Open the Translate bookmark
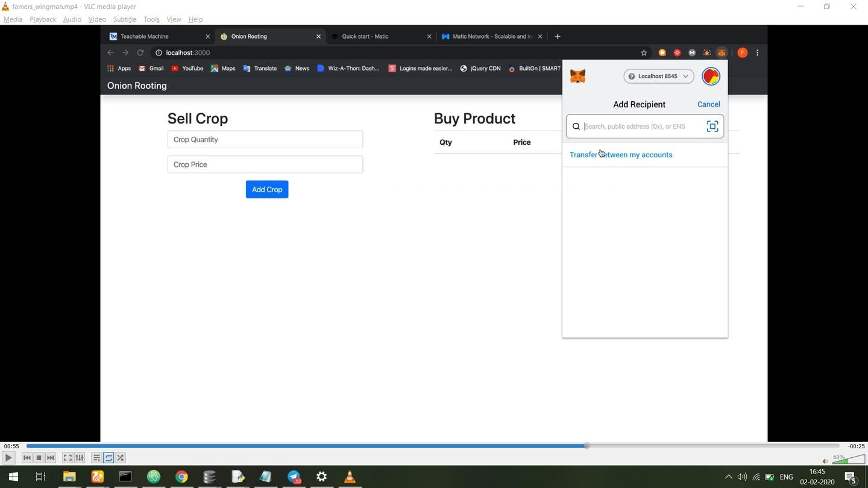 tap(259, 69)
